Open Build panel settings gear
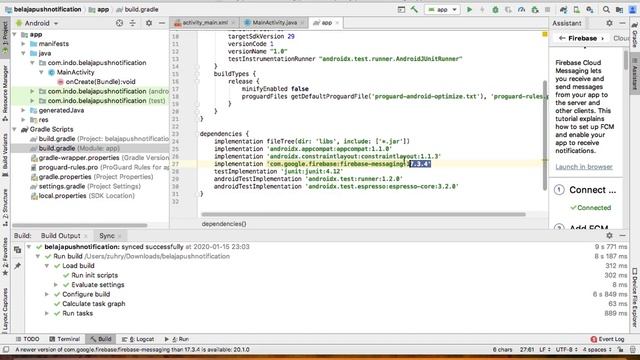640x360 pixels. point(609,236)
